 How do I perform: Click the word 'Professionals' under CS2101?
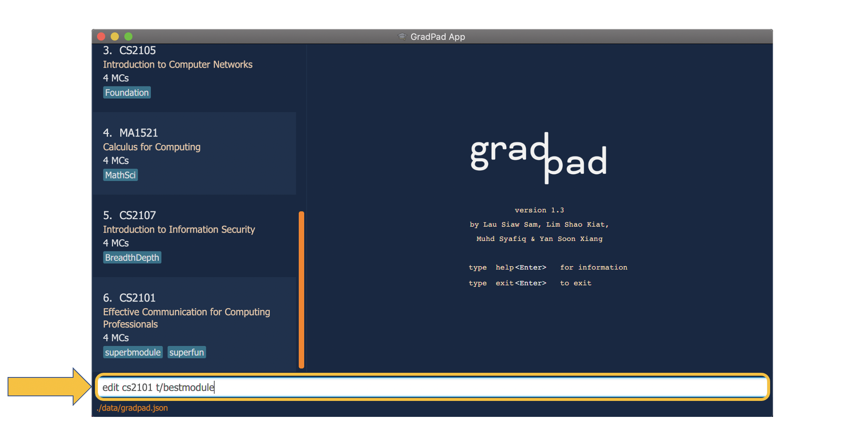(x=131, y=325)
